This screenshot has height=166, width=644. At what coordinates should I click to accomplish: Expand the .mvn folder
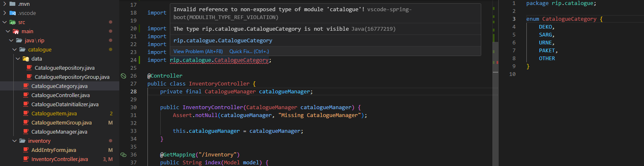pos(5,4)
